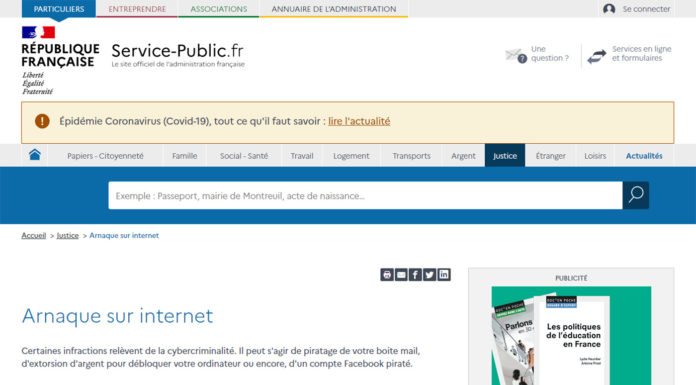Viewport: 696px width, 385px height.
Task: Click Accueil breadcrumb link
Action: 34,235
